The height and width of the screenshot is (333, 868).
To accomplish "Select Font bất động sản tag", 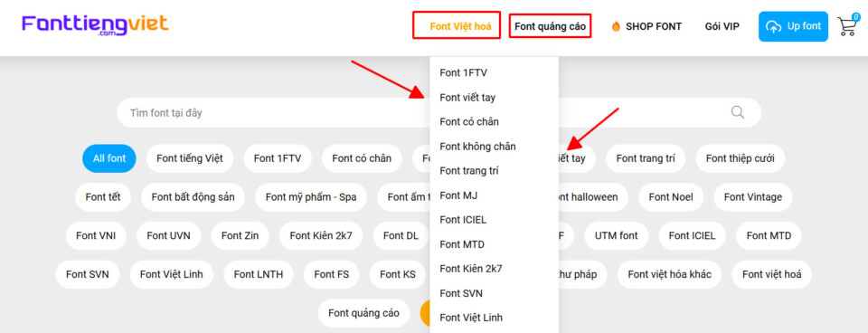I will tap(193, 197).
